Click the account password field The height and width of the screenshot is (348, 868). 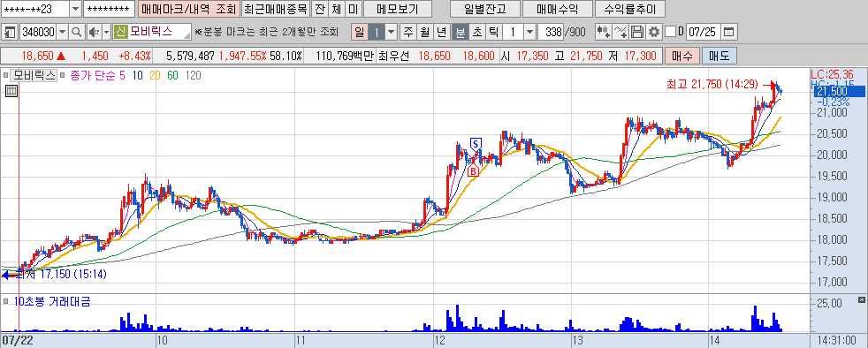click(109, 10)
